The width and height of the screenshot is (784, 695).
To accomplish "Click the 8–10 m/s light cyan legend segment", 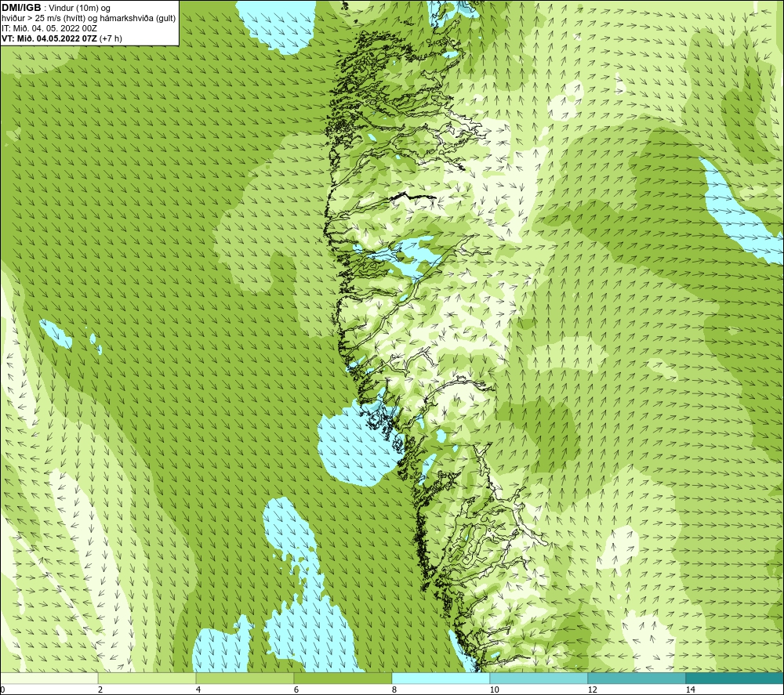I will pos(441,678).
